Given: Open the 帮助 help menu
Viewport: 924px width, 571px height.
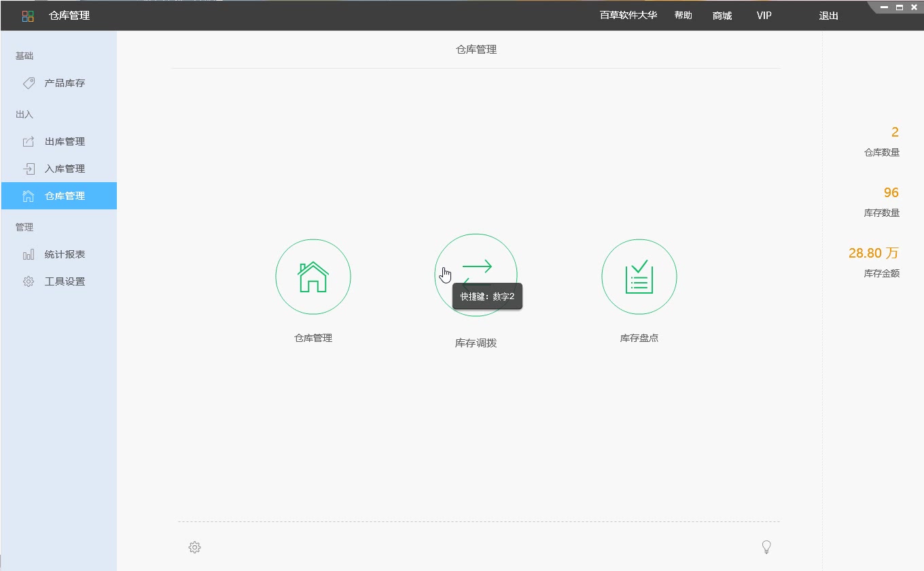Looking at the screenshot, I should click(683, 15).
